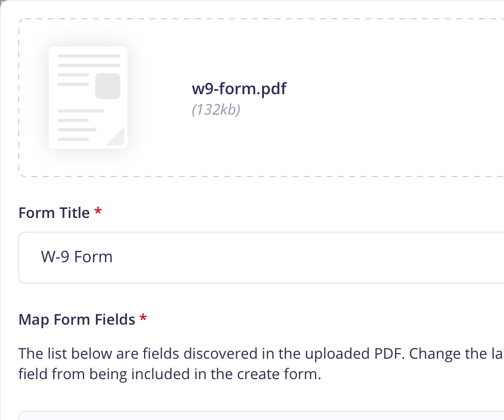Click the (132kb) file size text
The height and width of the screenshot is (420, 504).
point(216,110)
